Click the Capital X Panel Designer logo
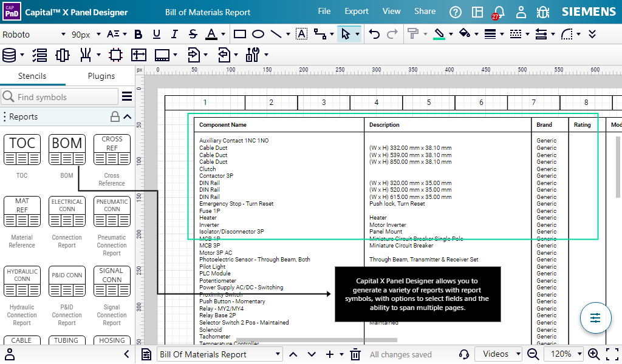 12,12
